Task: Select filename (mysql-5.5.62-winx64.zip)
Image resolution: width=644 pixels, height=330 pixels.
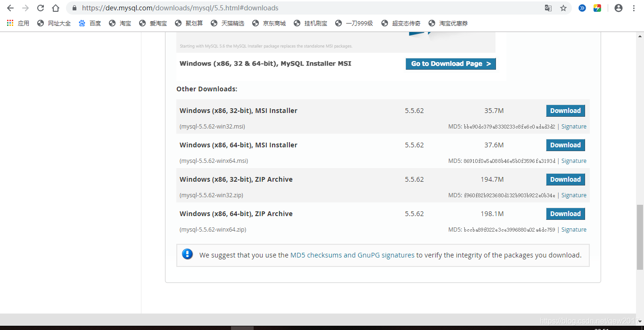Action: click(x=213, y=230)
